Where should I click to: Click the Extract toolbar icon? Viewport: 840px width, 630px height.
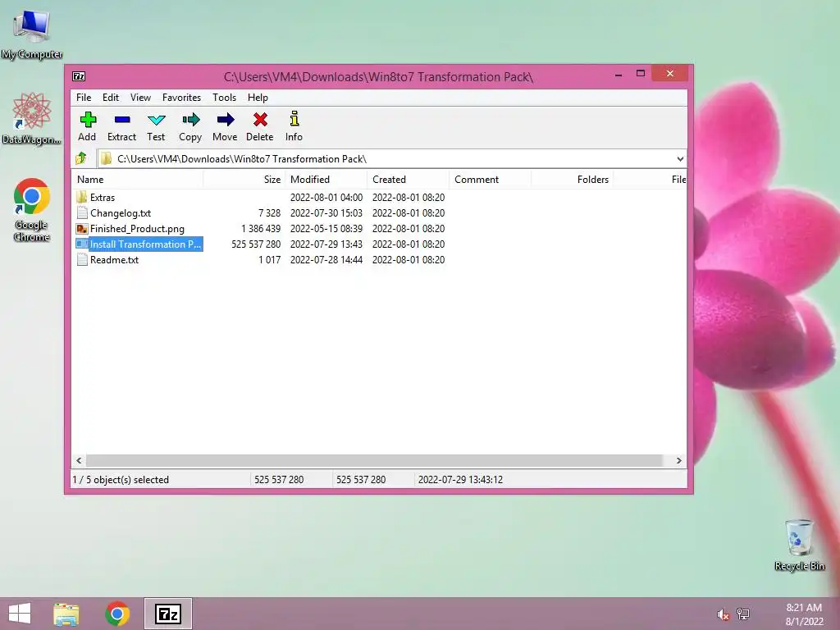coord(122,120)
